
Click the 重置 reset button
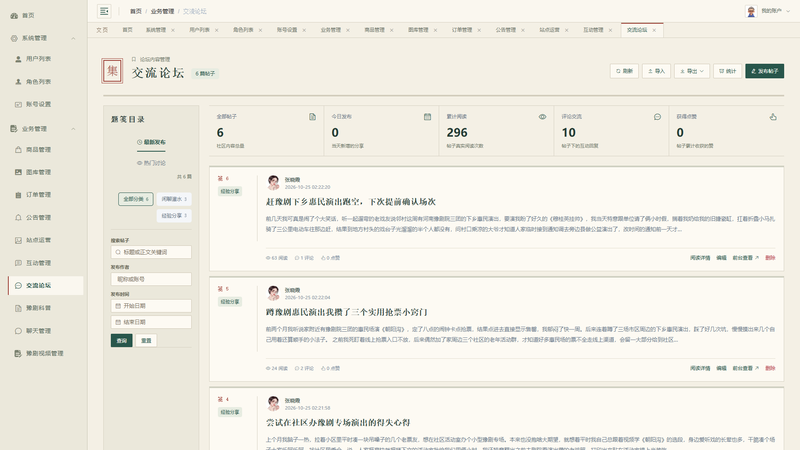pyautogui.click(x=146, y=340)
